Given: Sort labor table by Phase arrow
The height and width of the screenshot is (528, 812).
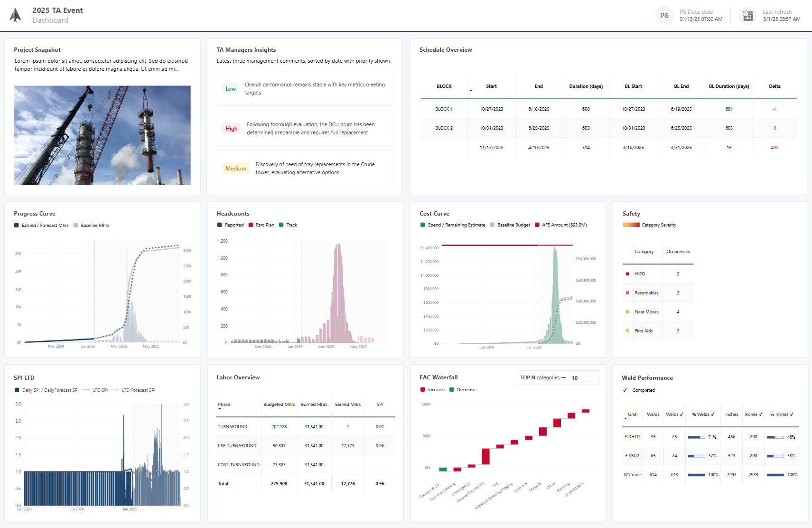Looking at the screenshot, I should (x=220, y=409).
